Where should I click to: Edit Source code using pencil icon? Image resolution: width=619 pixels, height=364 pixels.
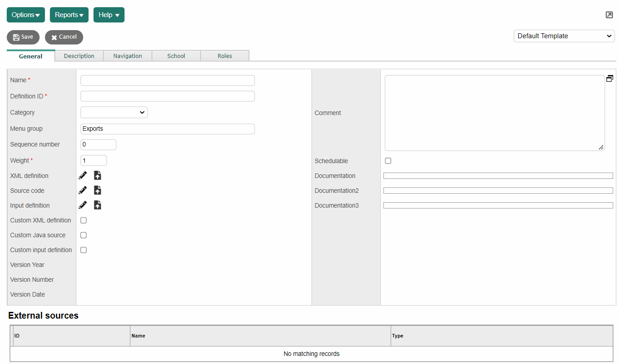click(83, 191)
